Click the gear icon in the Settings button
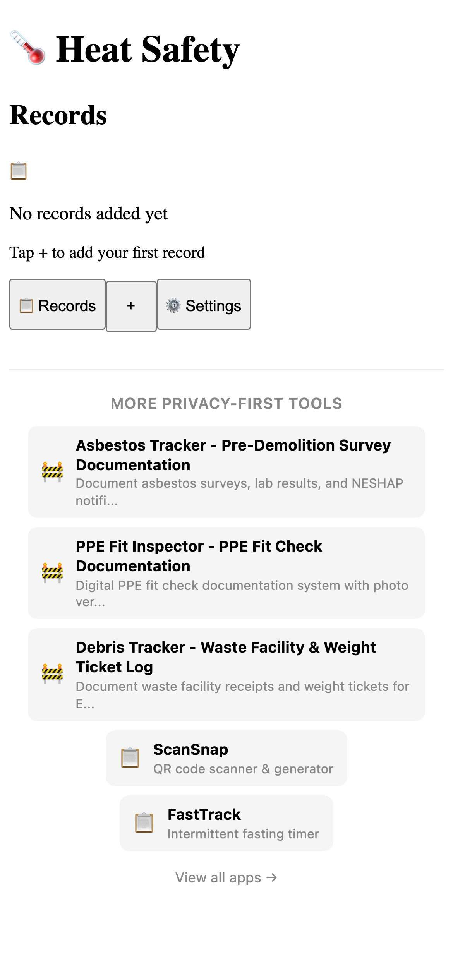This screenshot has width=453, height=980. coord(174,305)
